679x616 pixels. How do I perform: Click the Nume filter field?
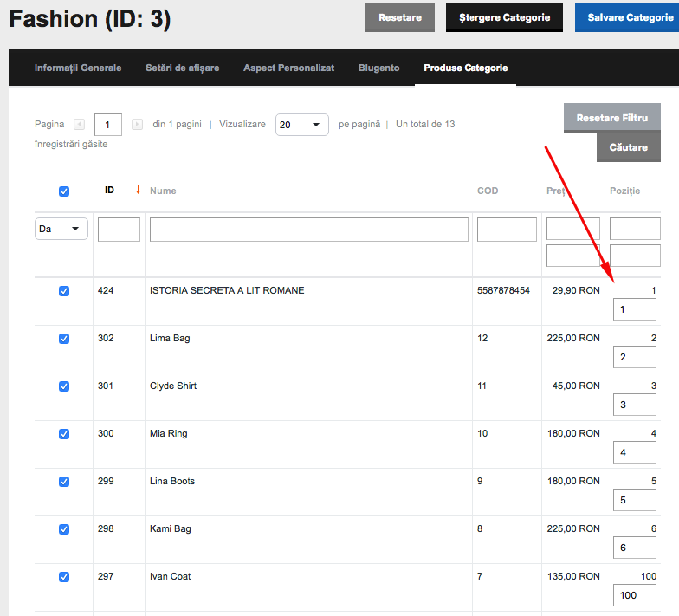tap(308, 230)
